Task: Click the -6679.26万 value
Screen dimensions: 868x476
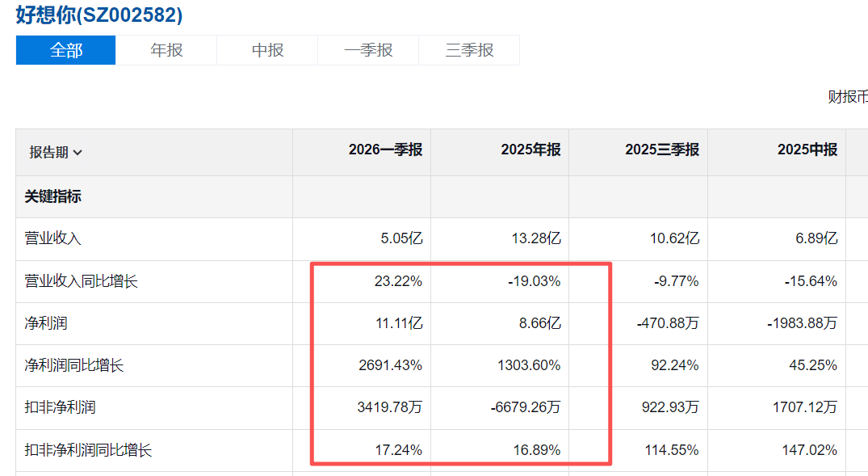Action: pos(526,408)
